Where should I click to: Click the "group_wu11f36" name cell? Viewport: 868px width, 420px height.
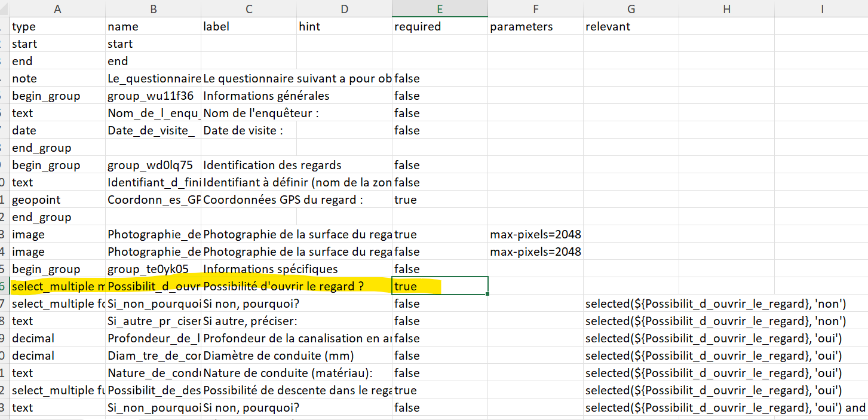(x=153, y=96)
